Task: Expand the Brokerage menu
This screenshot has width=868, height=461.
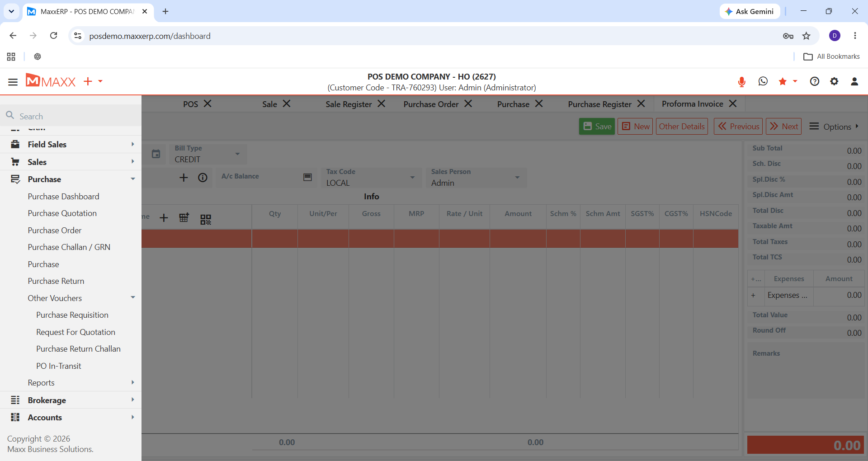Action: coord(71,400)
